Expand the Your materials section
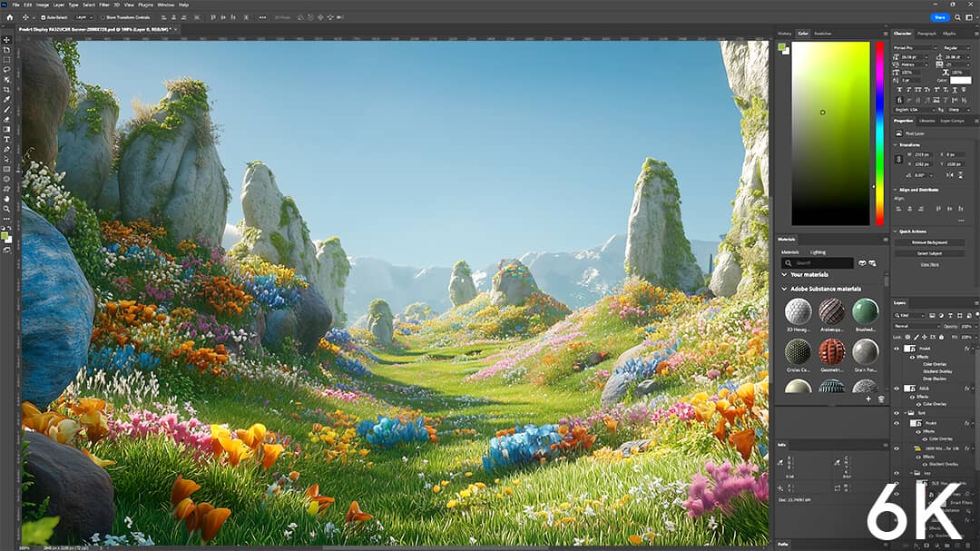 pos(784,274)
